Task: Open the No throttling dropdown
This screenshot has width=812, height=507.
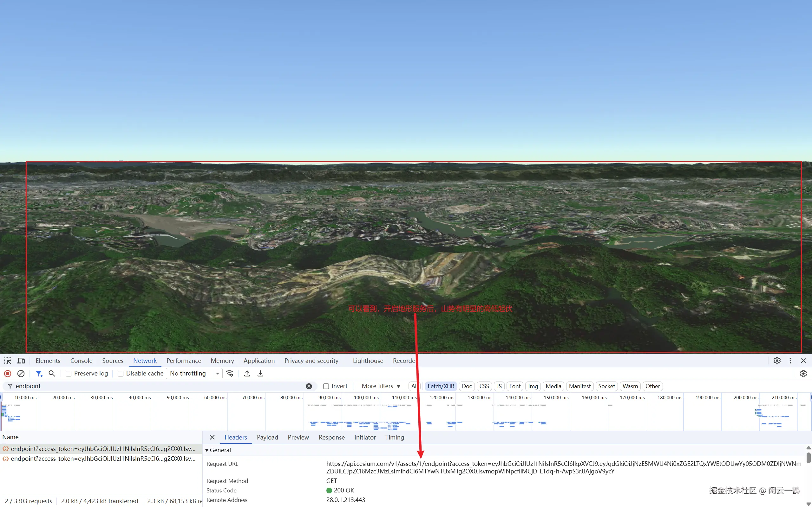Action: 194,373
